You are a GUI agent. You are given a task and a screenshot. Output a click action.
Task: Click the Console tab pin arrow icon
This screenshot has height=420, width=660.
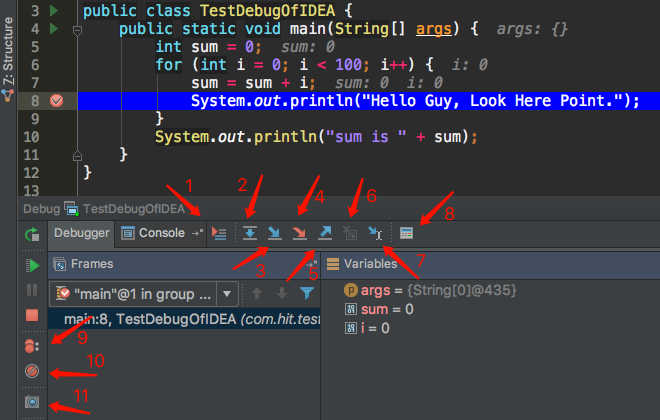click(x=197, y=233)
